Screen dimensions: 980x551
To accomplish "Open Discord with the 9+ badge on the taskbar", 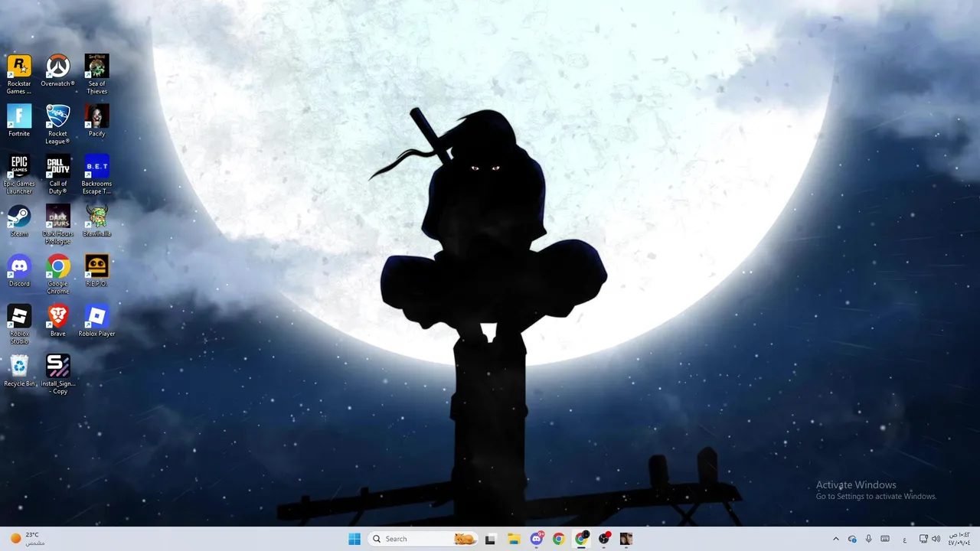I will [537, 539].
